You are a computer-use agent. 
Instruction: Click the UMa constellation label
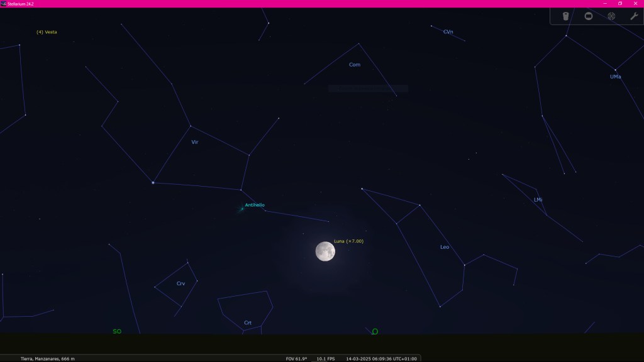click(x=615, y=77)
